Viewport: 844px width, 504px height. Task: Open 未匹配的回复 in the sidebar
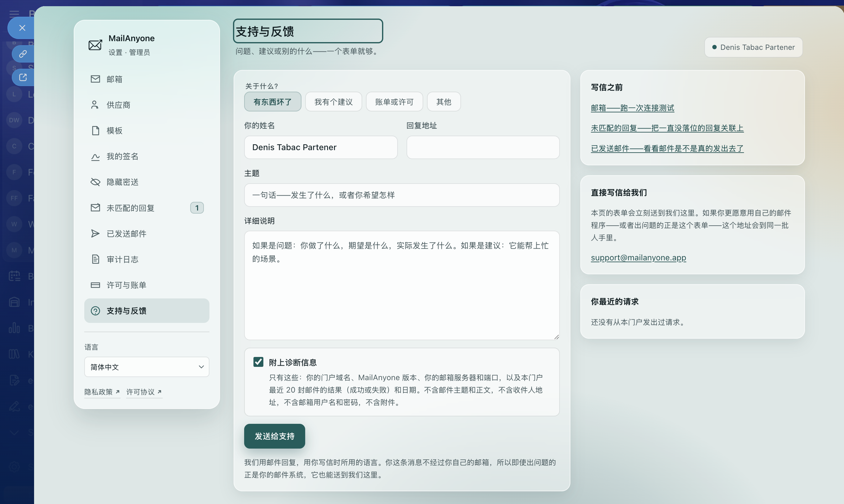point(147,207)
